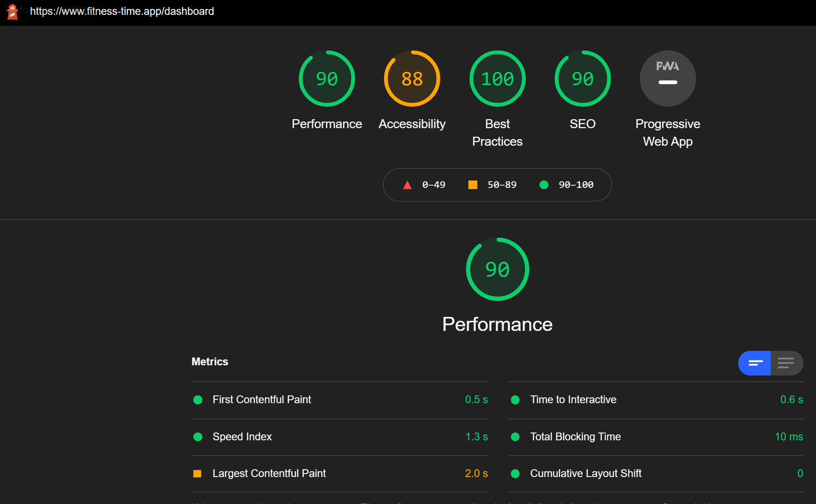This screenshot has width=816, height=504.
Task: Click the Accessibility category label
Action: point(412,124)
